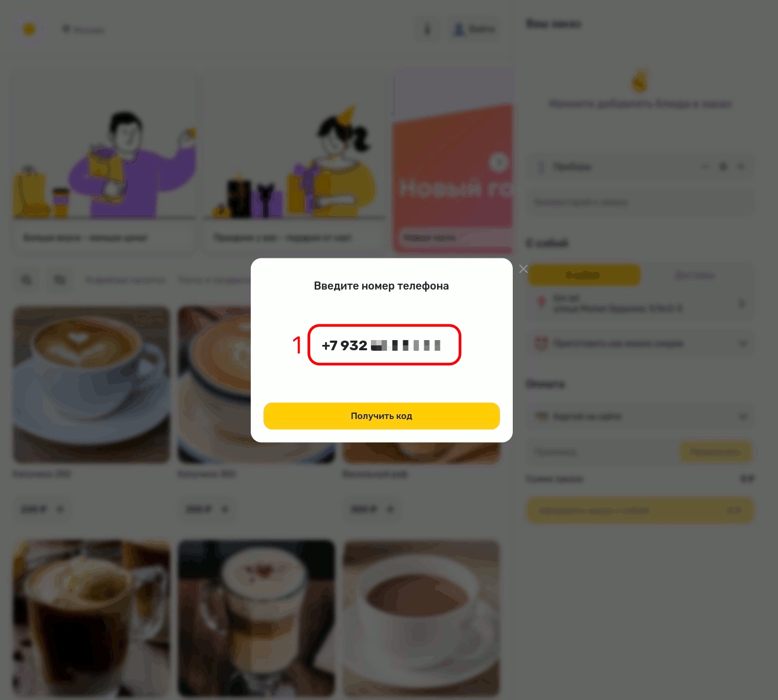Click the phone number input field

coord(384,345)
